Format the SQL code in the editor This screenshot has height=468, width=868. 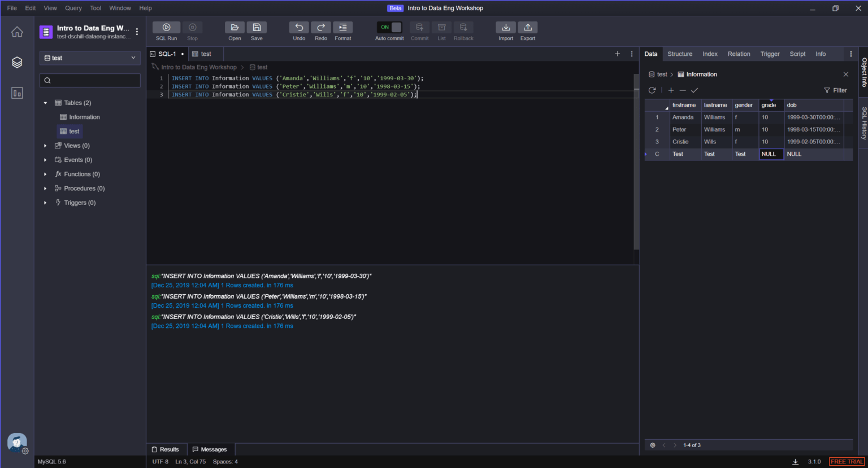tap(342, 31)
